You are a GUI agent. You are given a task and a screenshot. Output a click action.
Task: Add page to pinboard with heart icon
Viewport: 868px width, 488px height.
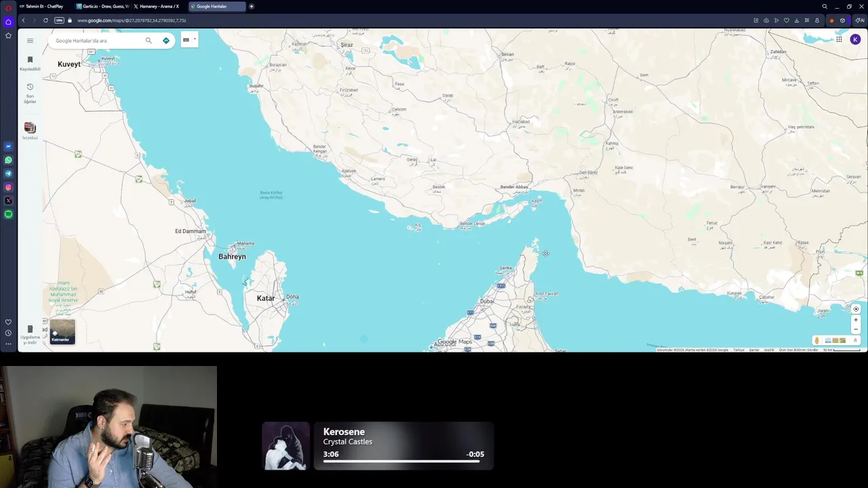pyautogui.click(x=787, y=20)
